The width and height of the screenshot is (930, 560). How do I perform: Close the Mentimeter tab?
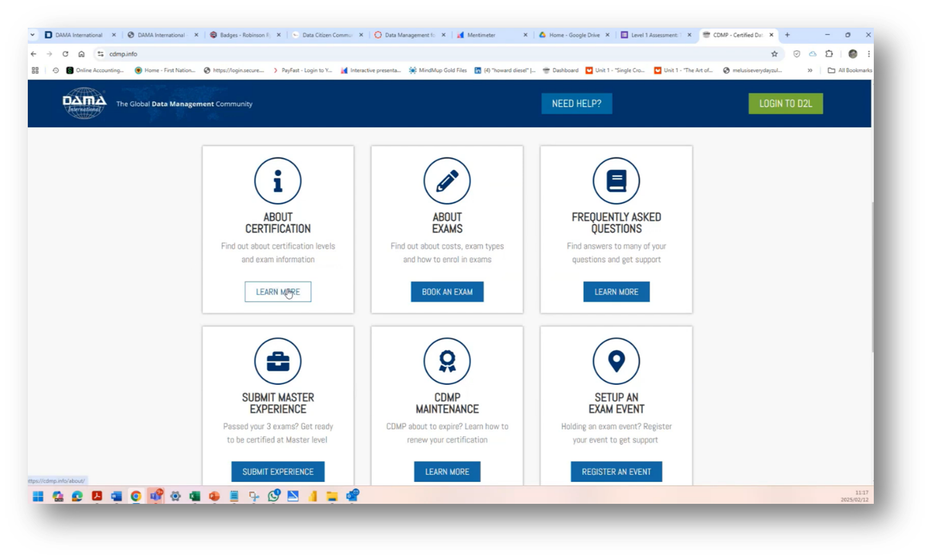coord(525,35)
